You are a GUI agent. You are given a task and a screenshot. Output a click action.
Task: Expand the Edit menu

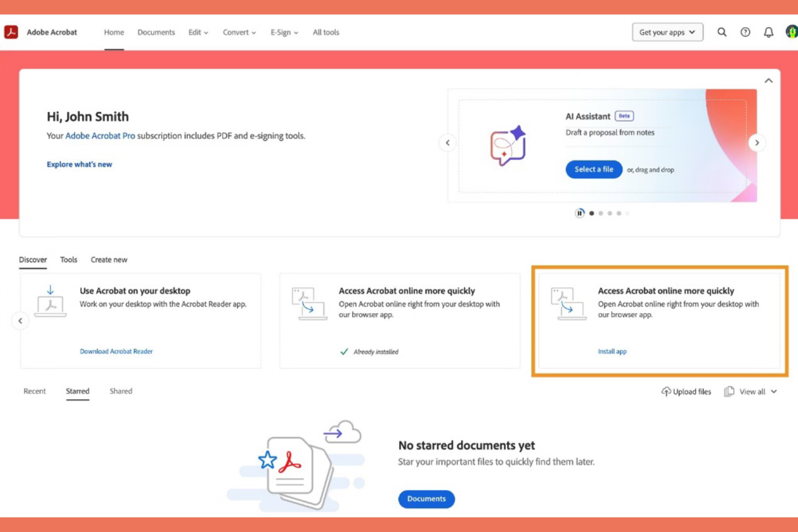198,32
